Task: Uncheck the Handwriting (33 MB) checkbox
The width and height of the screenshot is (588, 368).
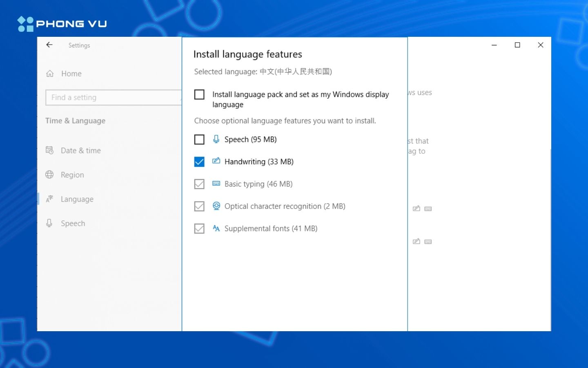Action: (199, 162)
